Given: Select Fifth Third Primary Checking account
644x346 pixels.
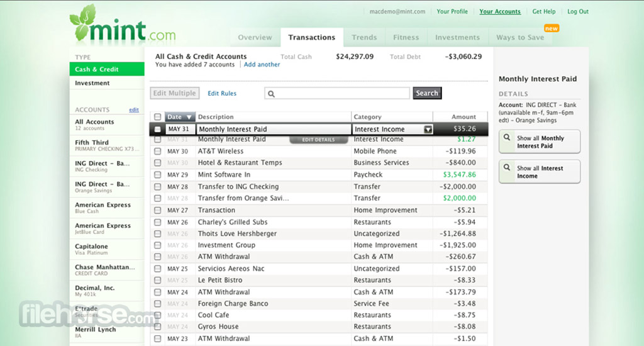Looking at the screenshot, I should [107, 145].
